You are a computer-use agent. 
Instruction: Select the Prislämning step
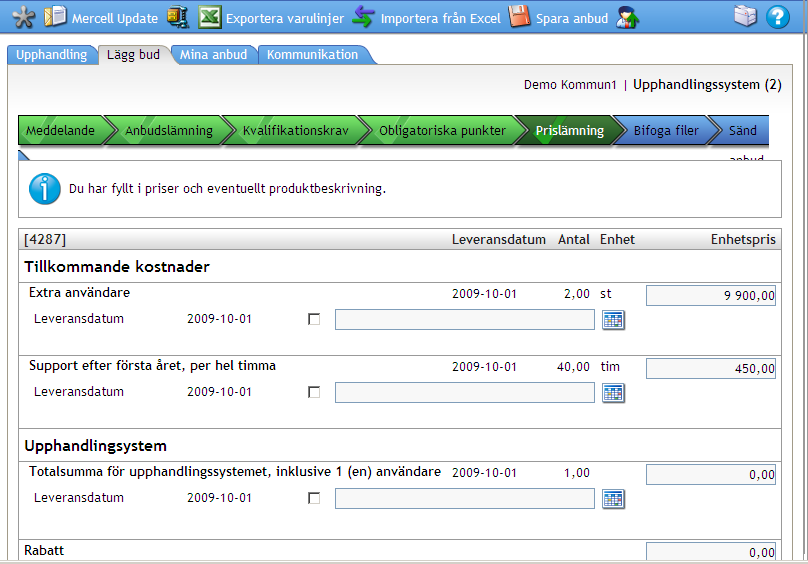point(569,130)
